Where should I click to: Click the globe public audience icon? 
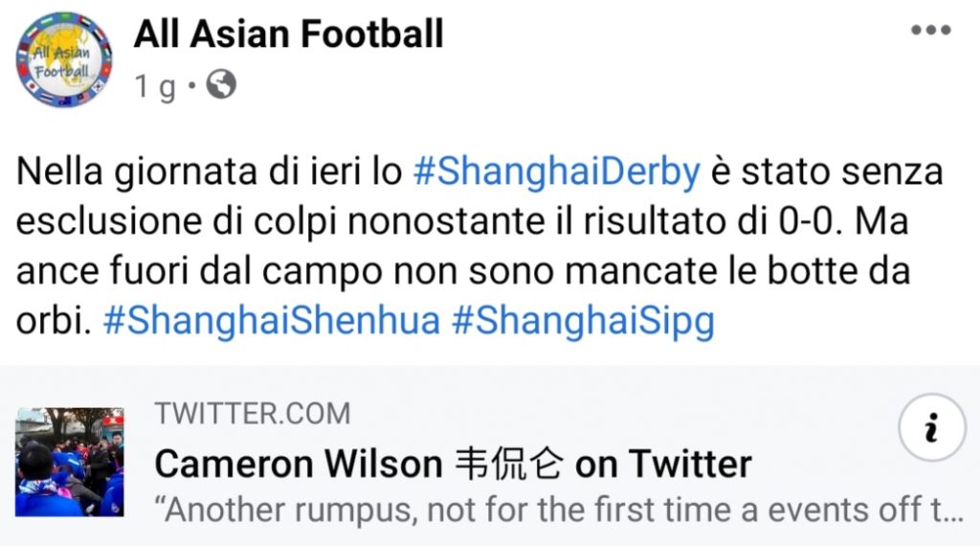(221, 87)
